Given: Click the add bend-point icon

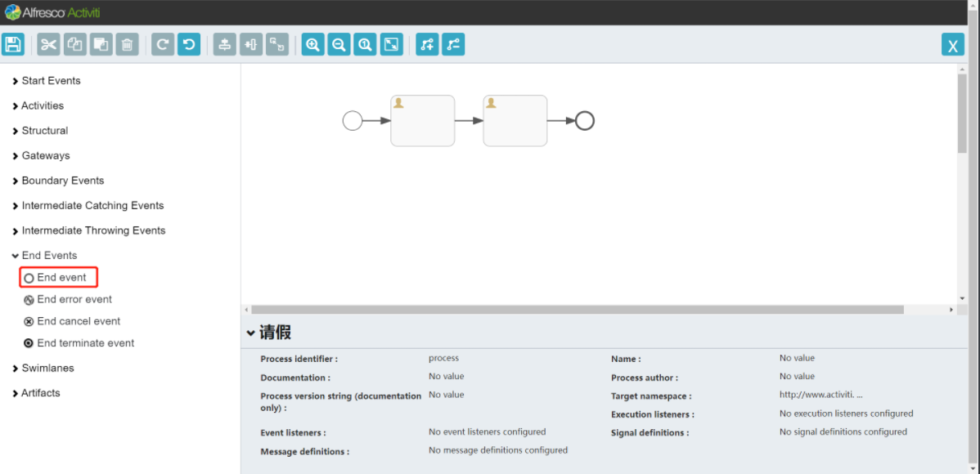Looking at the screenshot, I should click(x=428, y=44).
